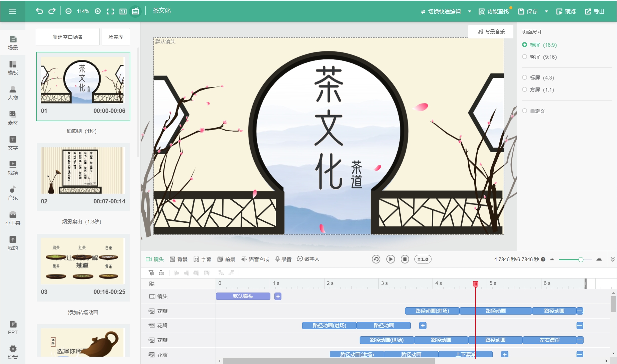This screenshot has width=617, height=364.
Task: Select 方屏 (1:1) page size
Action: tap(538, 89)
